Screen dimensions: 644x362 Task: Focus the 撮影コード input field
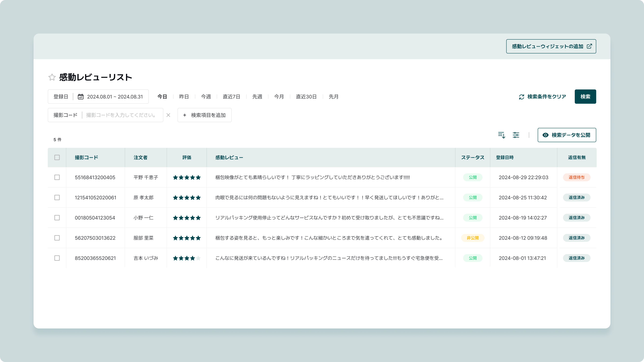click(x=121, y=115)
